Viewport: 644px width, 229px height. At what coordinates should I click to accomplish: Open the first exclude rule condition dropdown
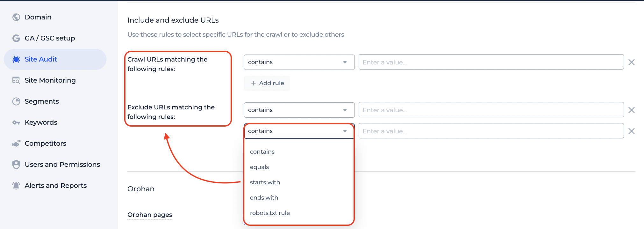(299, 110)
